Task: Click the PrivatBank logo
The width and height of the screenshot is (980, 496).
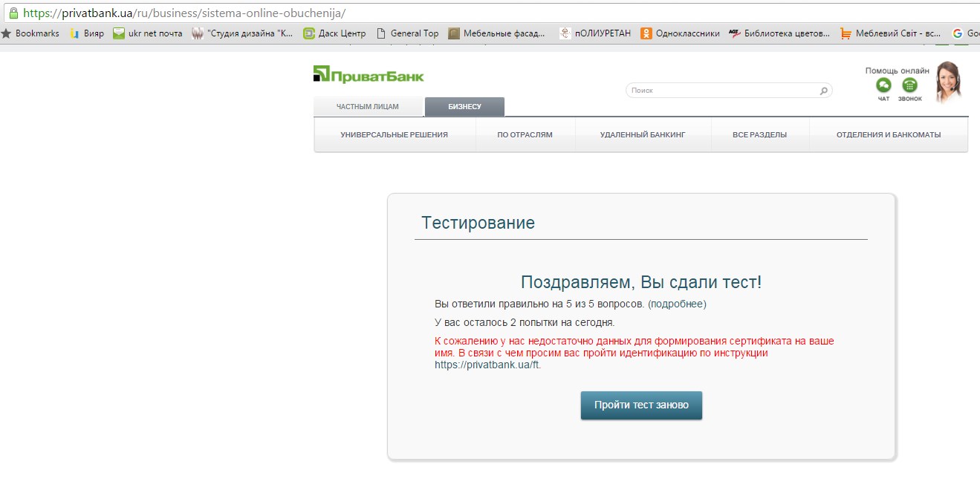Action: click(x=369, y=74)
